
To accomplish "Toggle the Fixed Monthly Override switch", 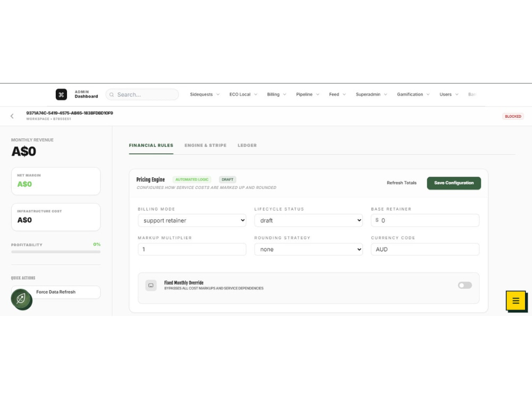I will tap(465, 285).
